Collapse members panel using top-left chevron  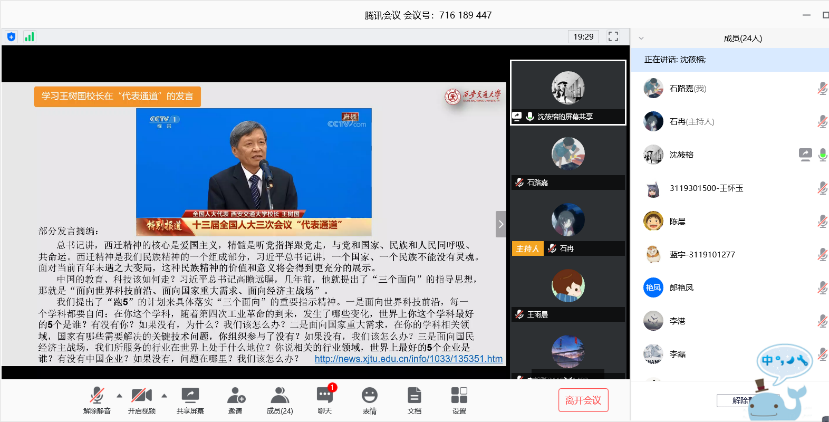[640, 37]
